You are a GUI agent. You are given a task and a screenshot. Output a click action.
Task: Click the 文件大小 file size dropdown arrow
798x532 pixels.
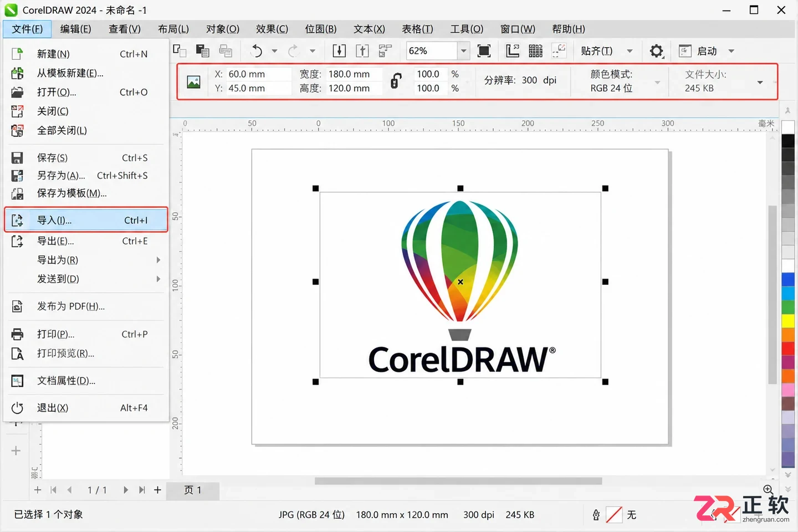(760, 82)
